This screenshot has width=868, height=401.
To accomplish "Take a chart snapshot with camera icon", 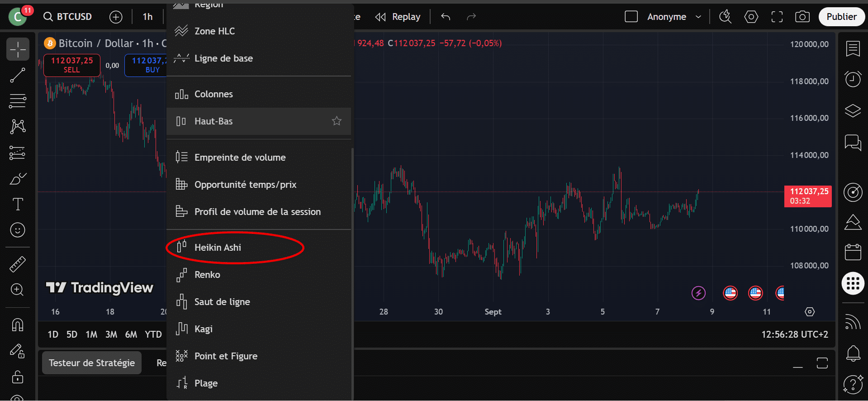I will tap(802, 17).
